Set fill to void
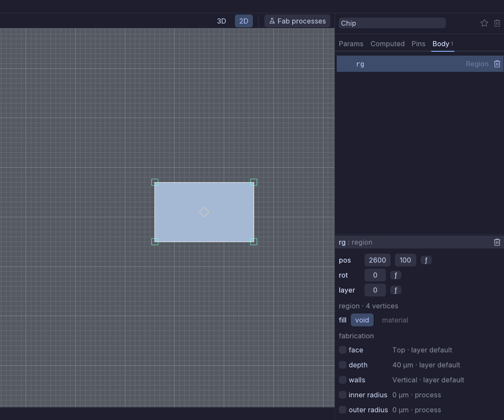504x420 pixels. coord(362,320)
